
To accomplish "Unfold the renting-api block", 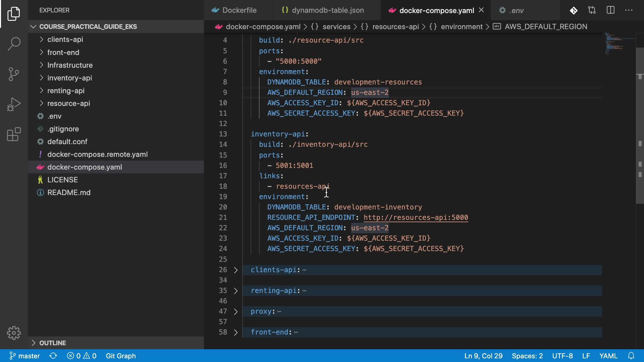I will click(236, 291).
